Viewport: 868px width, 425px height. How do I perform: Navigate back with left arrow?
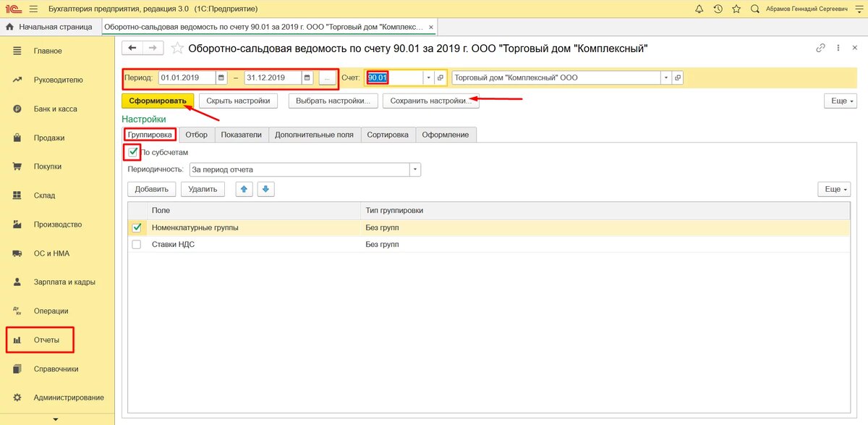tap(132, 49)
